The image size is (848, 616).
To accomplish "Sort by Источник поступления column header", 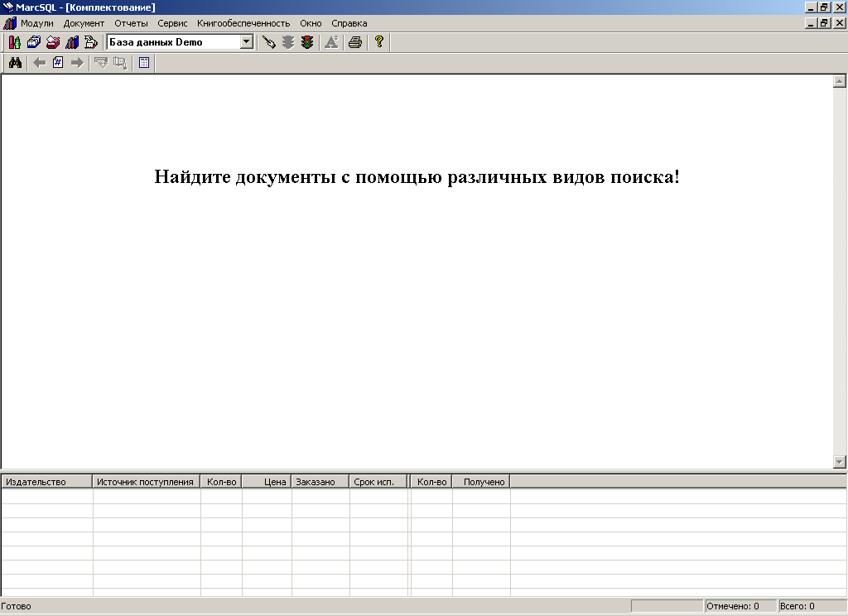I will (x=146, y=482).
